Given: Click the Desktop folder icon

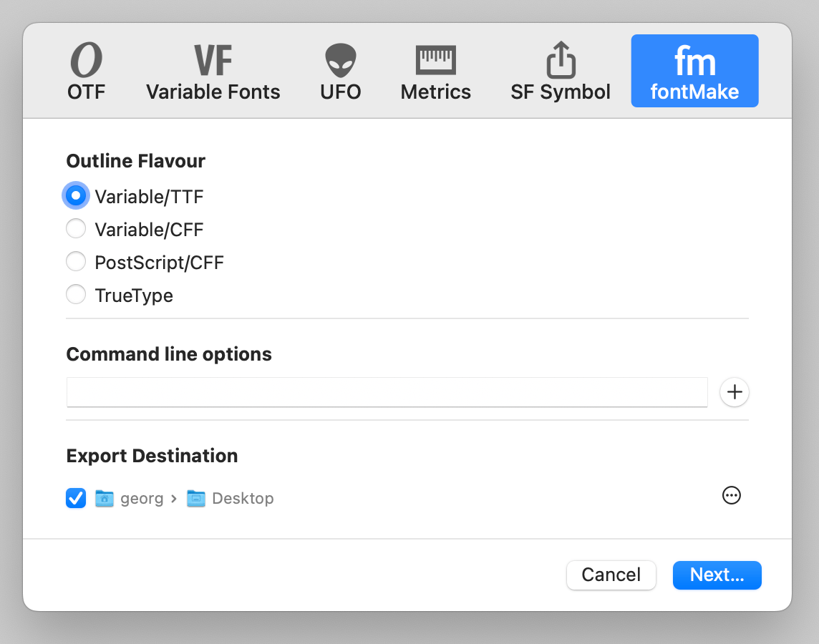Looking at the screenshot, I should click(x=196, y=499).
